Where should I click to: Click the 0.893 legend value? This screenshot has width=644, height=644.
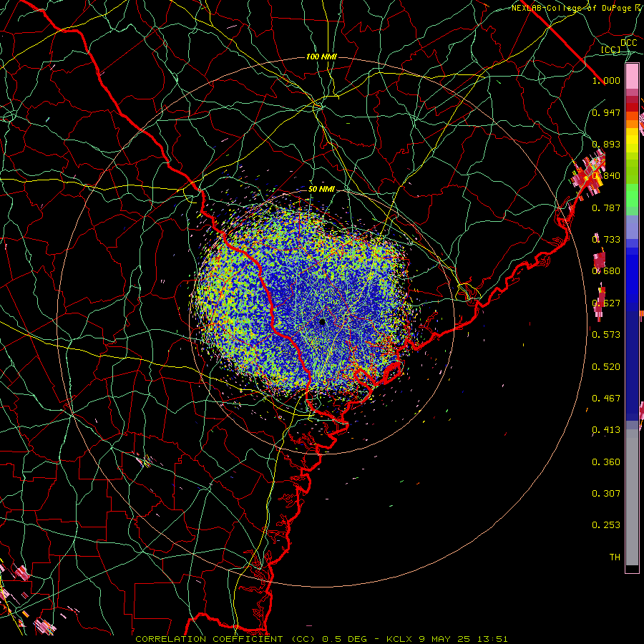[606, 144]
